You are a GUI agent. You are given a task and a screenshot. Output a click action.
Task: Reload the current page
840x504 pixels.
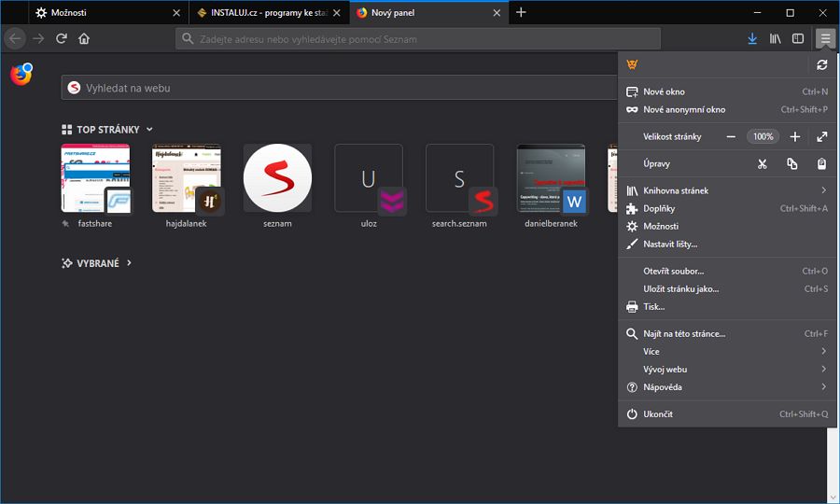click(x=62, y=38)
